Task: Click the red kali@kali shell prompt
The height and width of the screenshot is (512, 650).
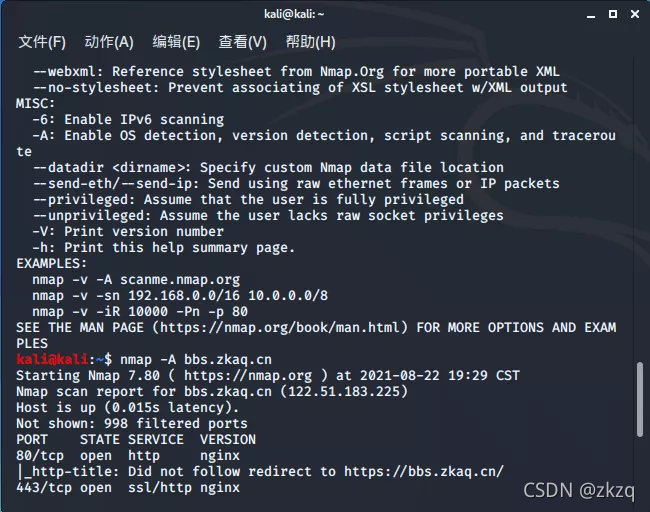Action: tap(52, 359)
